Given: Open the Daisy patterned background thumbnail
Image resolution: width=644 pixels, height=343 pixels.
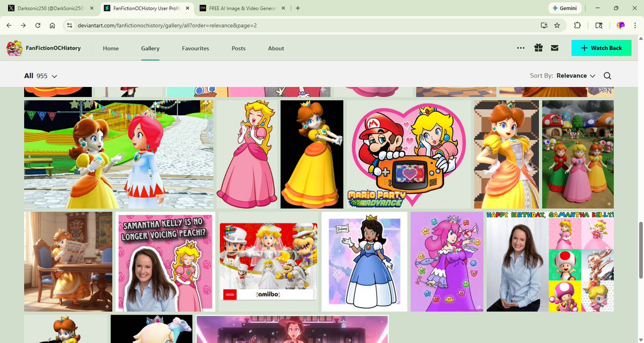Looking at the screenshot, I should point(507,154).
